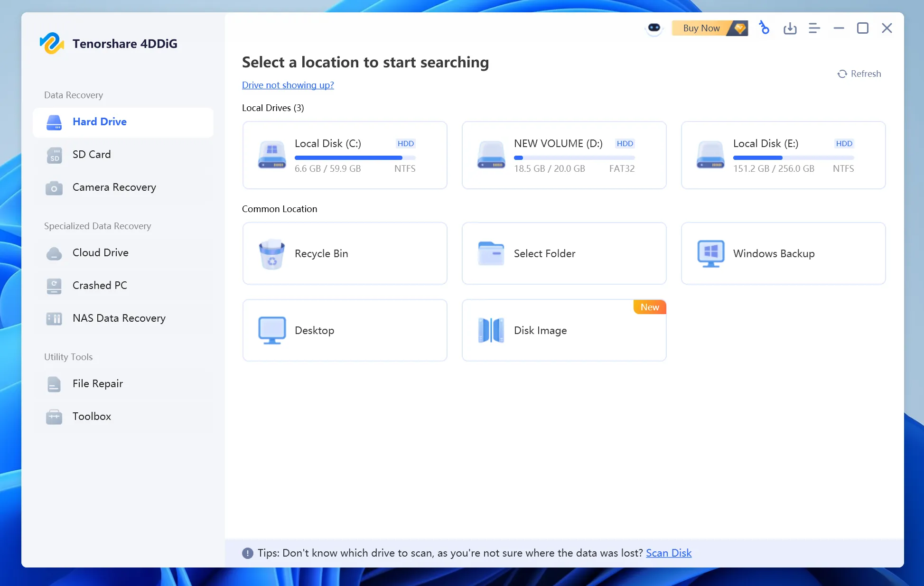Open File Repair in the sidebar
Image resolution: width=924 pixels, height=586 pixels.
pyautogui.click(x=123, y=383)
